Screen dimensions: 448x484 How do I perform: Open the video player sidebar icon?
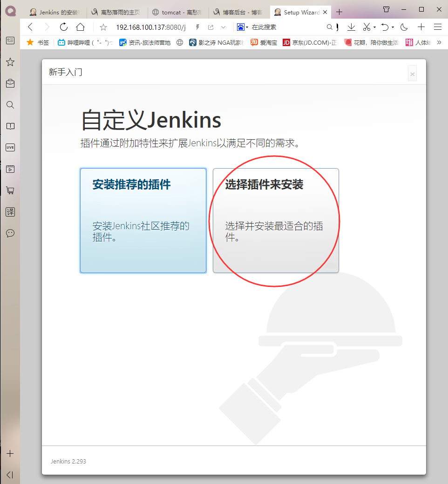[10, 169]
